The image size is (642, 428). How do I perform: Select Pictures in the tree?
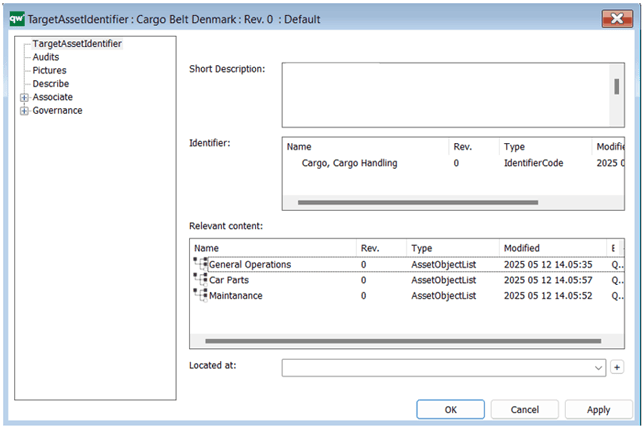point(49,71)
